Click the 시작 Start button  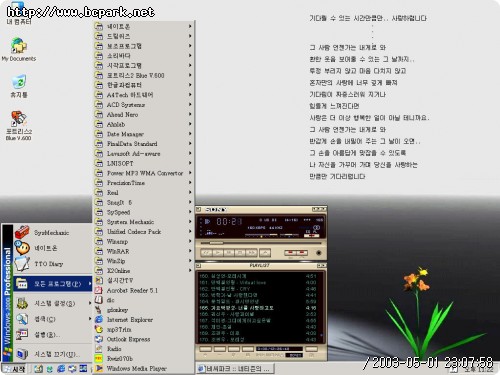coord(15,369)
